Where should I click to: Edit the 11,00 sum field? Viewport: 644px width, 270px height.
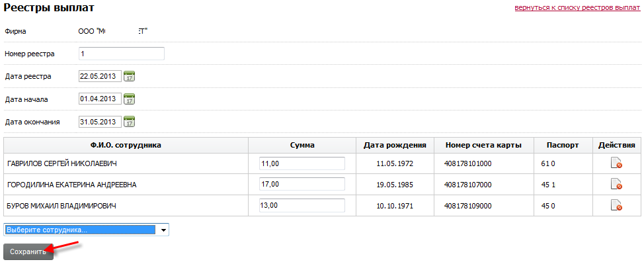[x=302, y=163]
